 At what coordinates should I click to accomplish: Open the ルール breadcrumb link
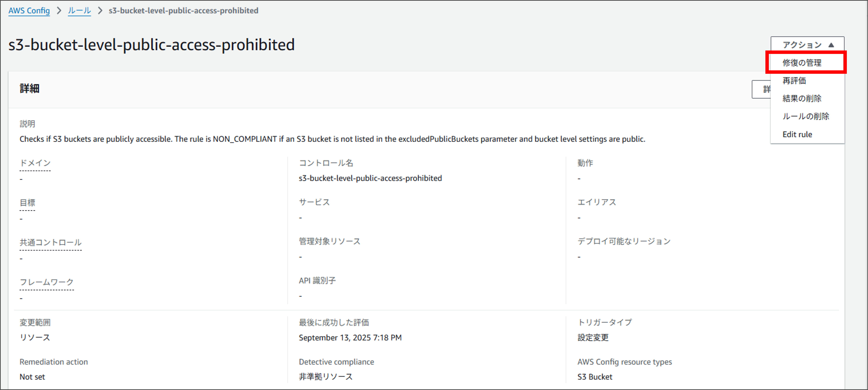(79, 11)
